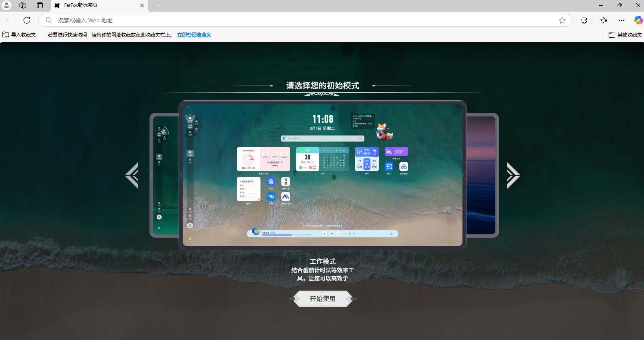Click the music player play button in preview
The width and height of the screenshot is (644, 340).
[x=332, y=234]
